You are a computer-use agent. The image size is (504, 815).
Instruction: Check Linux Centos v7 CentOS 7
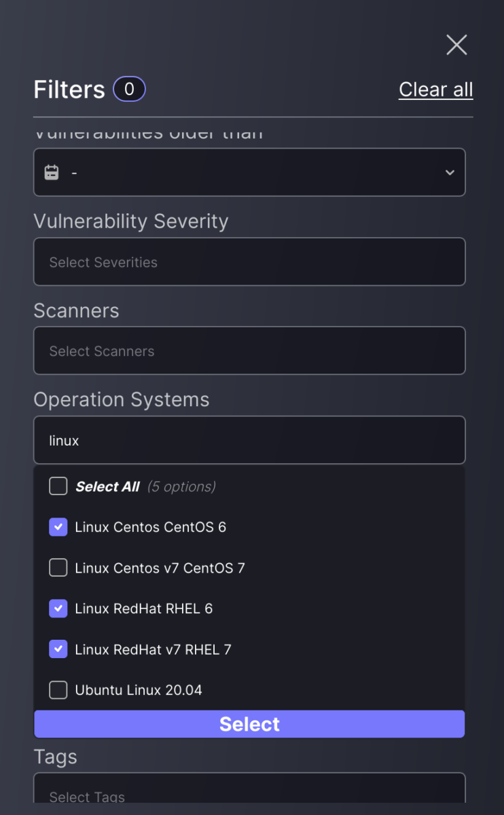coord(58,568)
